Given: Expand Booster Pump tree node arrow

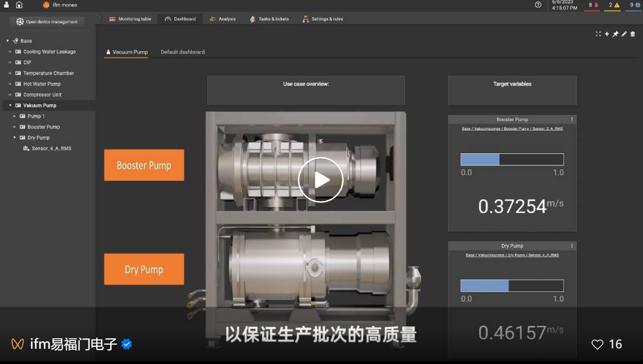Looking at the screenshot, I should click(x=14, y=127).
